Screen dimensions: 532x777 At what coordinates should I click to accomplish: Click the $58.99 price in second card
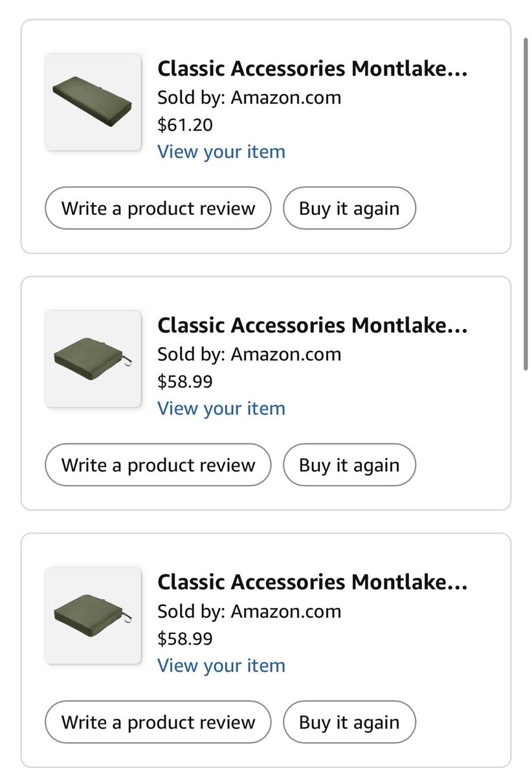click(x=185, y=381)
